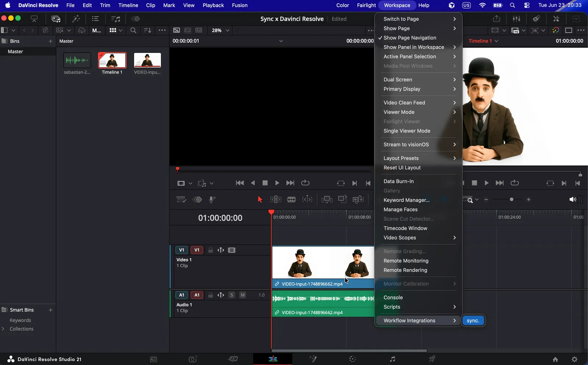Expand Layout Presets submenu

coord(419,158)
